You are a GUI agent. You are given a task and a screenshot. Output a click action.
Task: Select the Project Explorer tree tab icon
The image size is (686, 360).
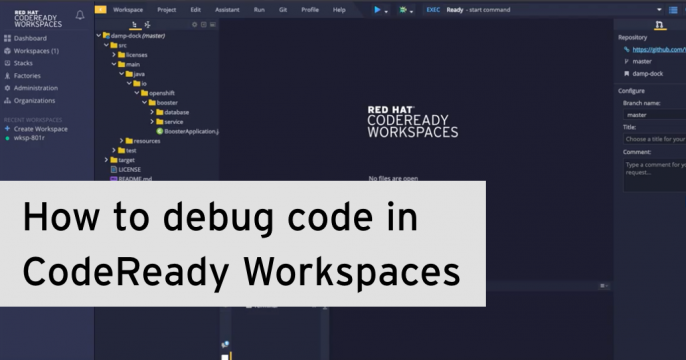point(135,25)
